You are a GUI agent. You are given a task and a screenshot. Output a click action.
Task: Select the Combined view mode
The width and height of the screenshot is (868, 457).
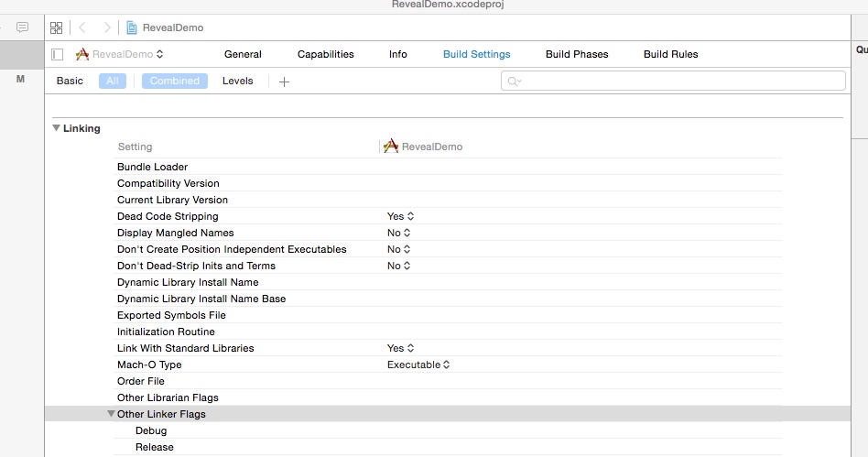pos(174,81)
